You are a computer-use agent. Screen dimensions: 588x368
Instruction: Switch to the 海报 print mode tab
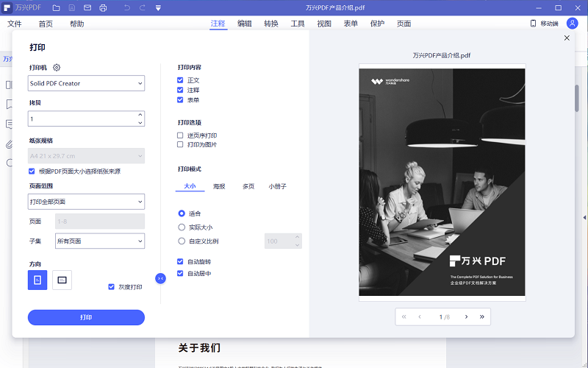coord(219,187)
